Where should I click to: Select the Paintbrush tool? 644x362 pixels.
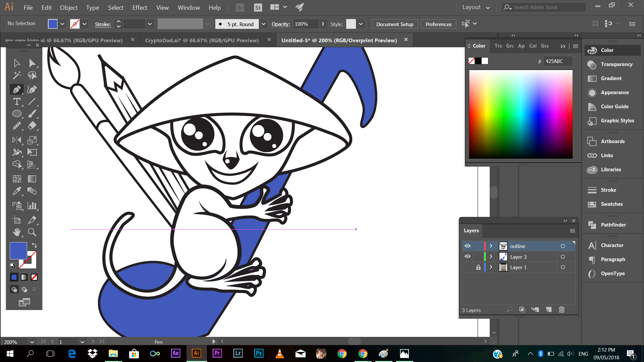coord(32,114)
